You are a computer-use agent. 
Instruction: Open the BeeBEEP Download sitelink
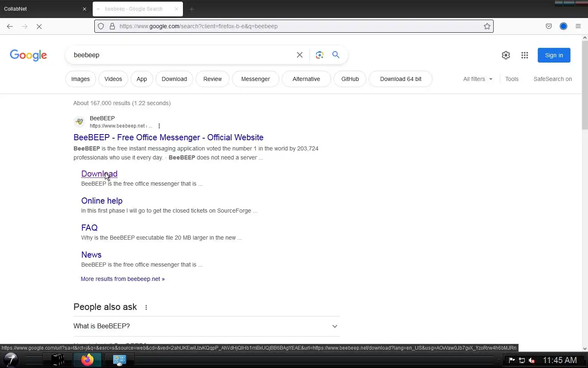pyautogui.click(x=99, y=174)
